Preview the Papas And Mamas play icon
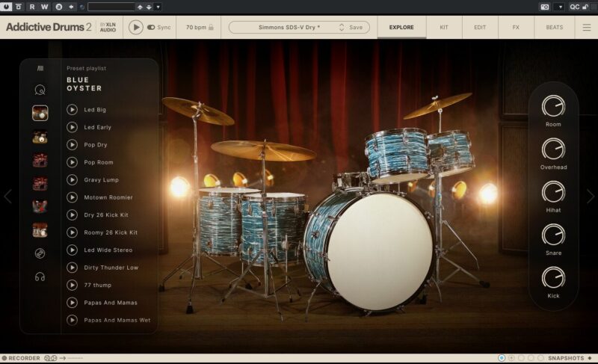The image size is (598, 364). [x=72, y=303]
